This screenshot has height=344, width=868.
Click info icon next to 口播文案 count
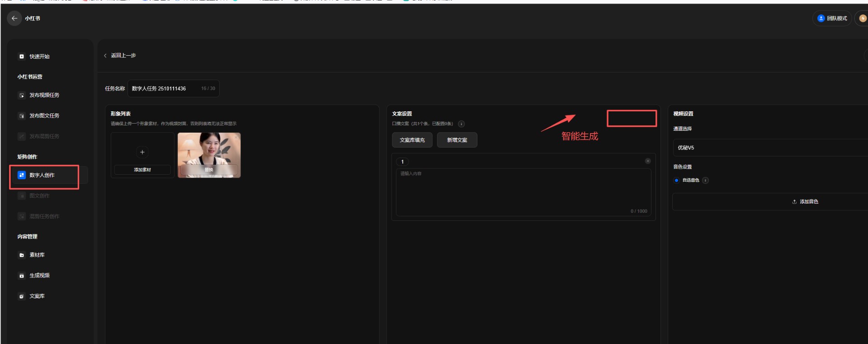(x=461, y=124)
